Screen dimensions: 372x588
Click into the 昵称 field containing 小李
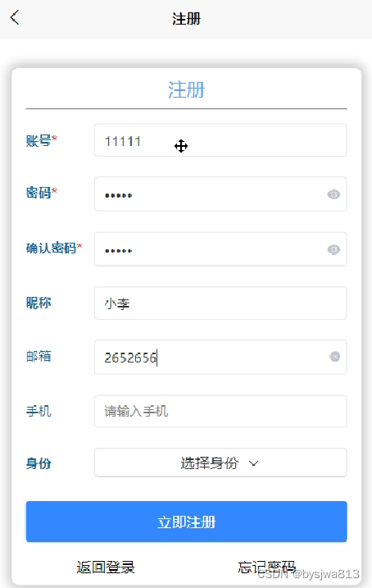click(x=220, y=303)
